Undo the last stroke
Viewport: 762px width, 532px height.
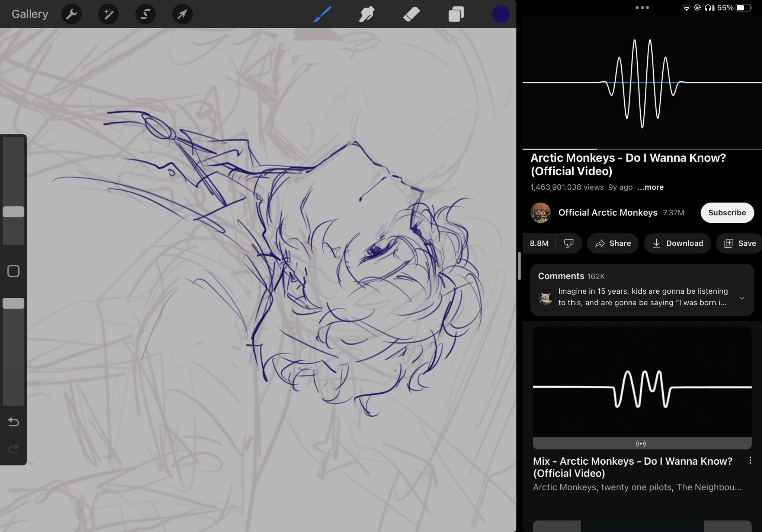[x=13, y=422]
